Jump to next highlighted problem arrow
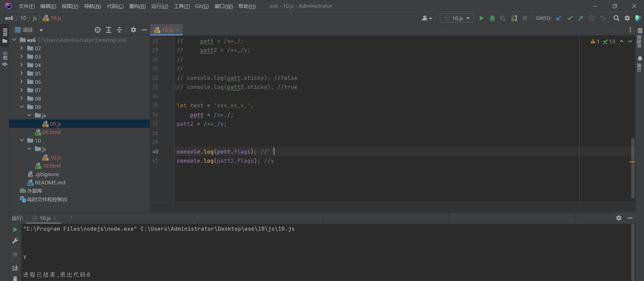Image resolution: width=644 pixels, height=281 pixels. (x=630, y=41)
